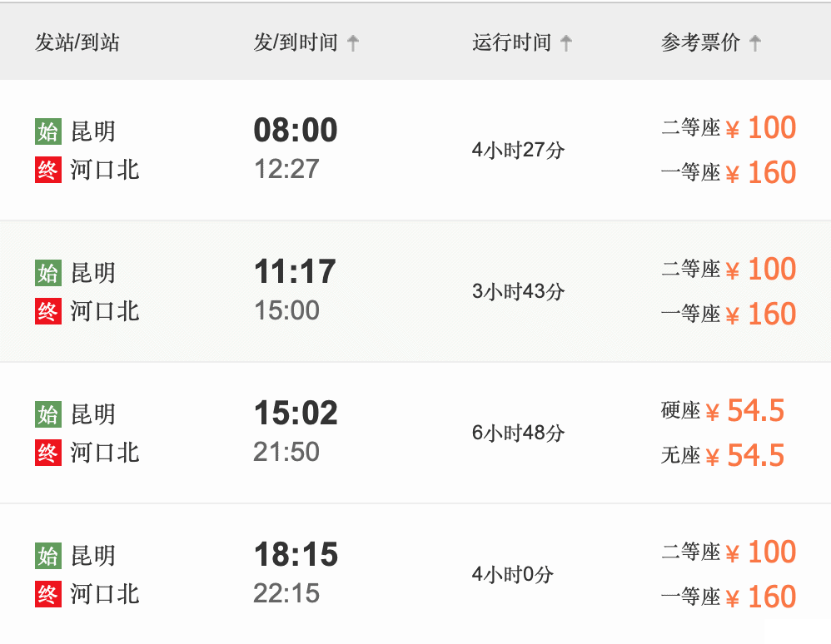The width and height of the screenshot is (831, 644).
Task: Choose the 18:15 departure time
Action: 296,554
